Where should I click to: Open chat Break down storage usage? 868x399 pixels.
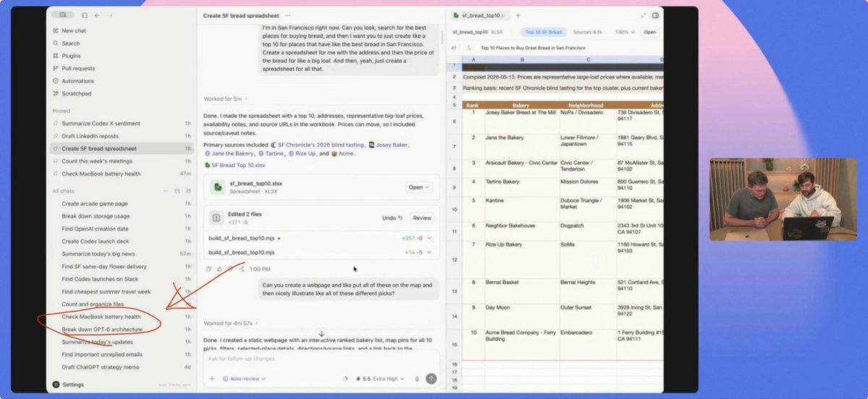122,216
